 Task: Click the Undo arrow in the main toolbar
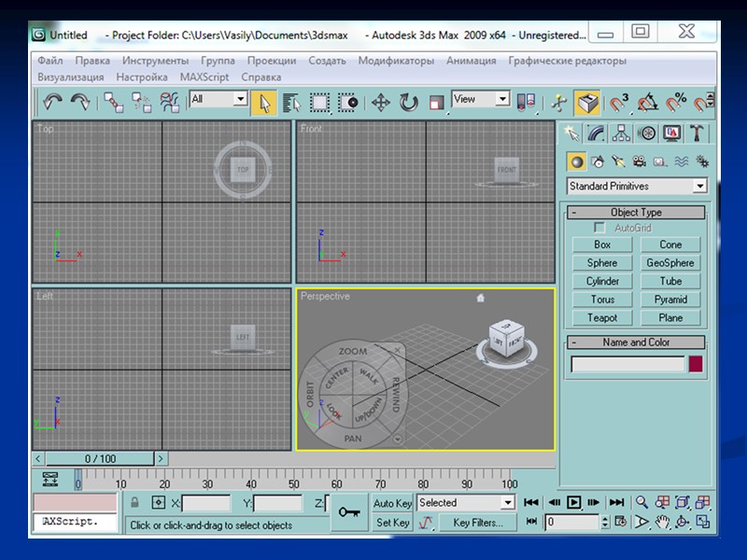tap(52, 102)
